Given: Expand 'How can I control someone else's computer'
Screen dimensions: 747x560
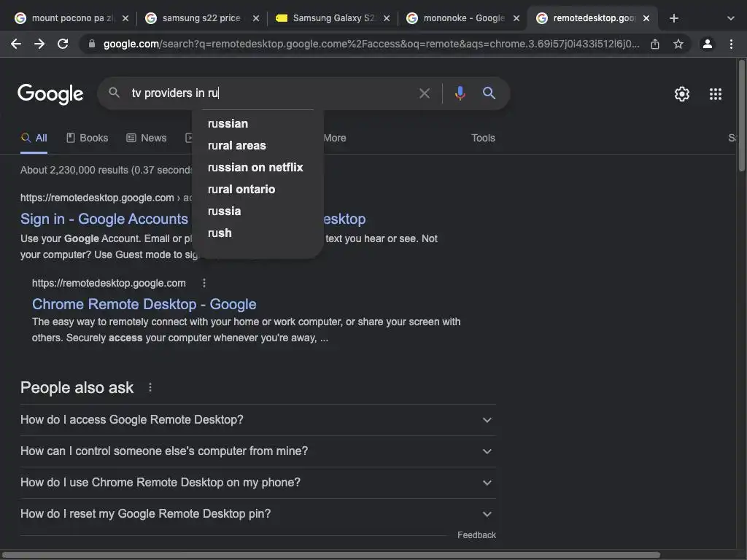Looking at the screenshot, I should click(258, 451).
